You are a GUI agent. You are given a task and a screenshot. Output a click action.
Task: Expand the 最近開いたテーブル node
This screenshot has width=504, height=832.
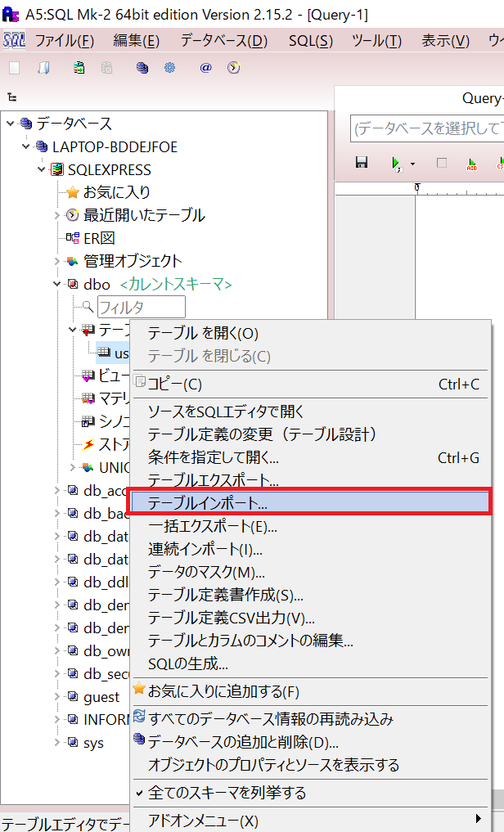coord(57,215)
